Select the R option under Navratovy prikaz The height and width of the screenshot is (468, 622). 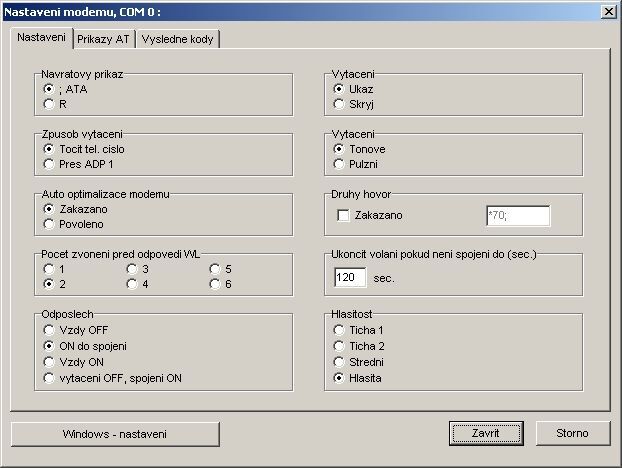click(x=48, y=103)
